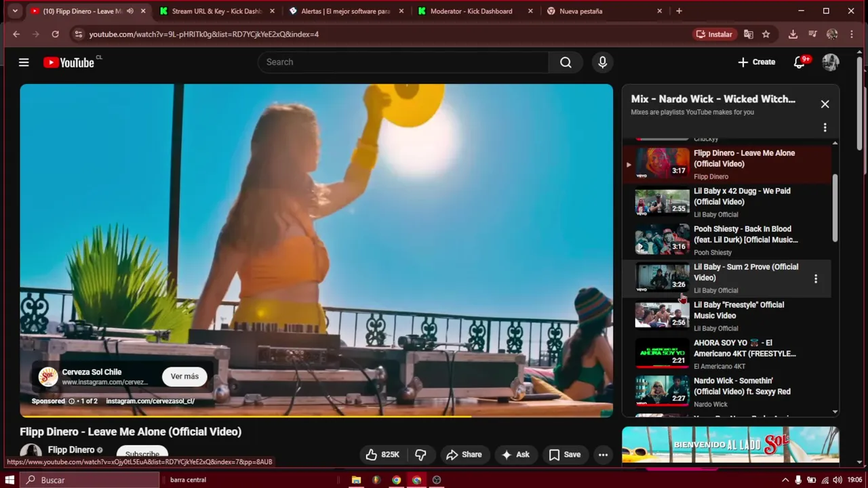Open more actions ellipsis below video
Screen dimensions: 868x488
pos(603,455)
